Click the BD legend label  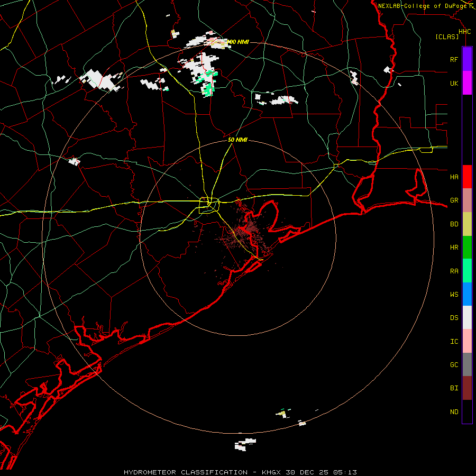(x=454, y=224)
